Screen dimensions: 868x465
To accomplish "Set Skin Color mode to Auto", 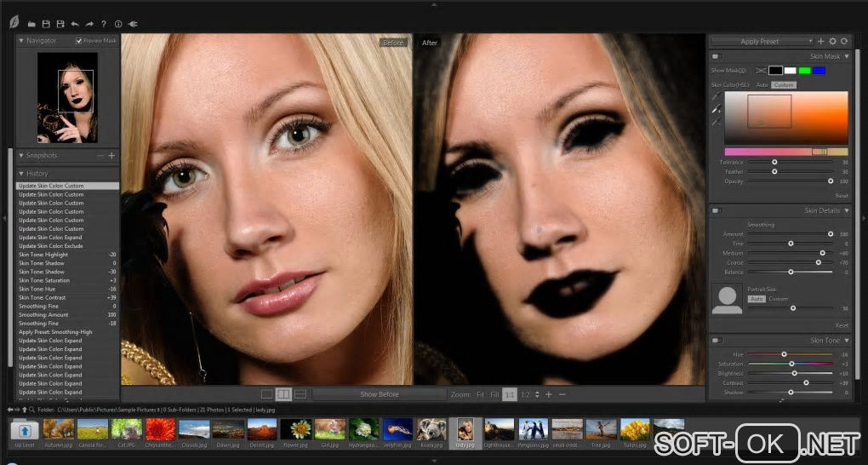I will pos(762,85).
